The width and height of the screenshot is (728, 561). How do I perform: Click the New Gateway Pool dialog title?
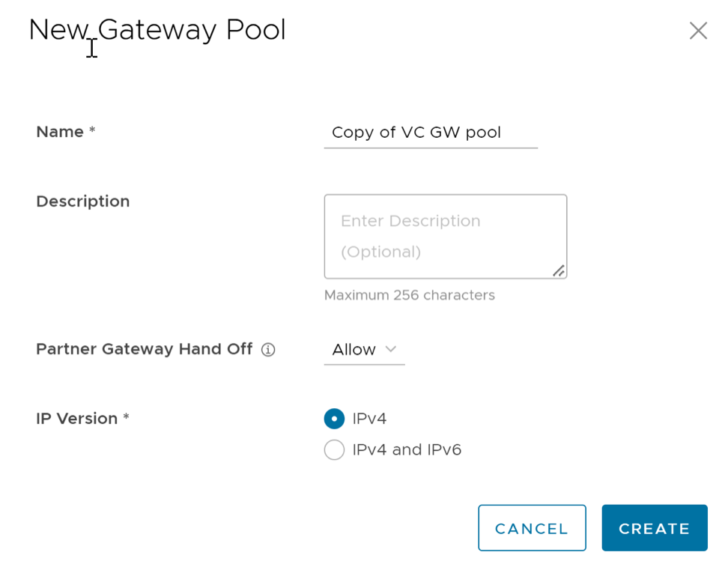click(x=157, y=31)
